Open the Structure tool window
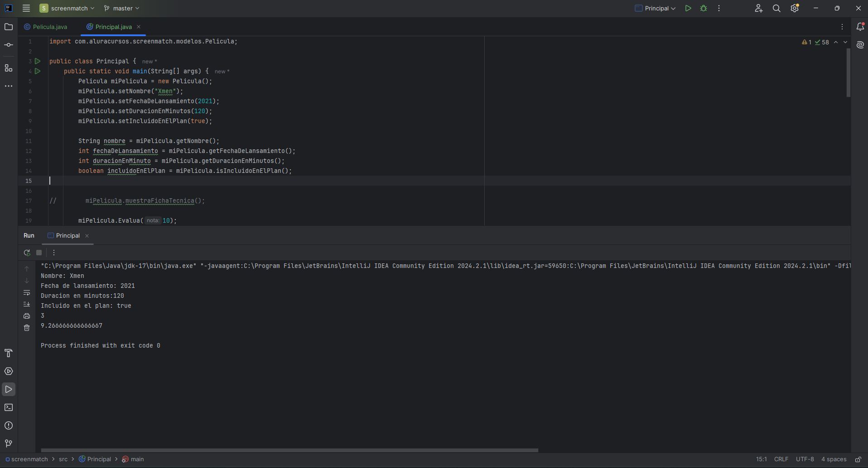 tap(9, 68)
